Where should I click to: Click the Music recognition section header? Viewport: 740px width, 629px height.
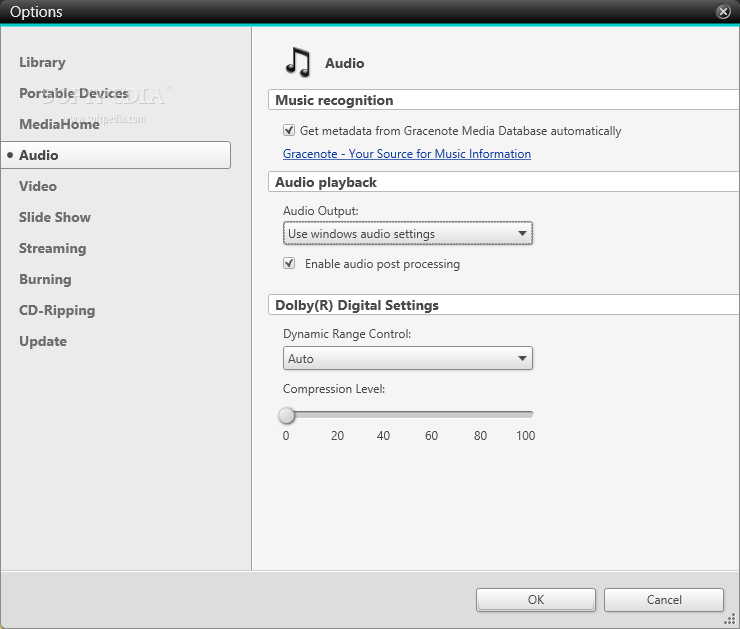pyautogui.click(x=504, y=100)
